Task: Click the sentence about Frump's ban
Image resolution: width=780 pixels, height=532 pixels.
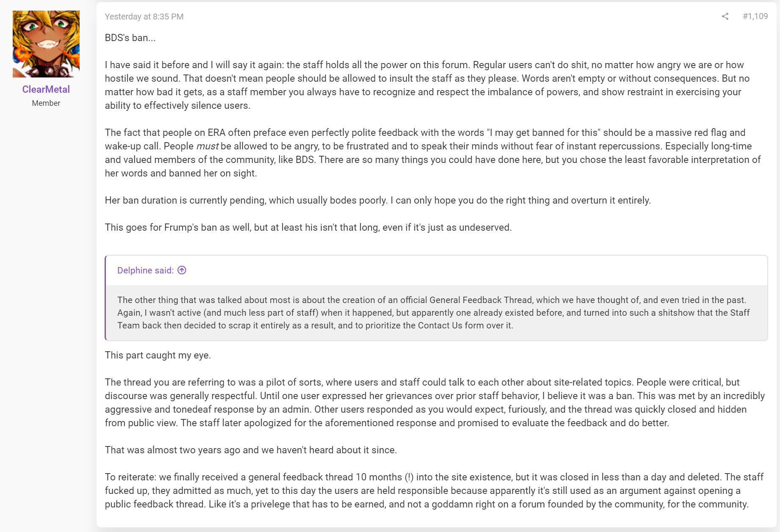Action: point(308,227)
